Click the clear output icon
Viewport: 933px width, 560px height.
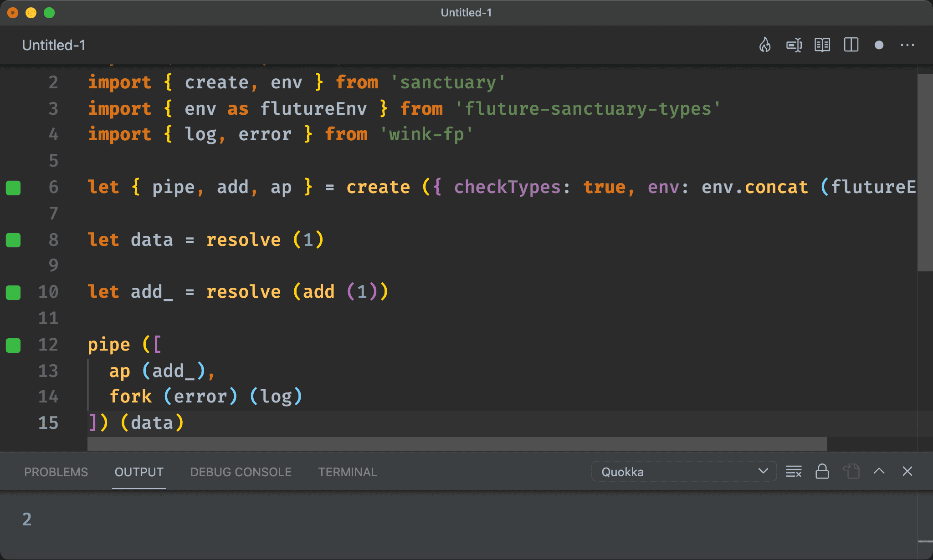pos(795,472)
